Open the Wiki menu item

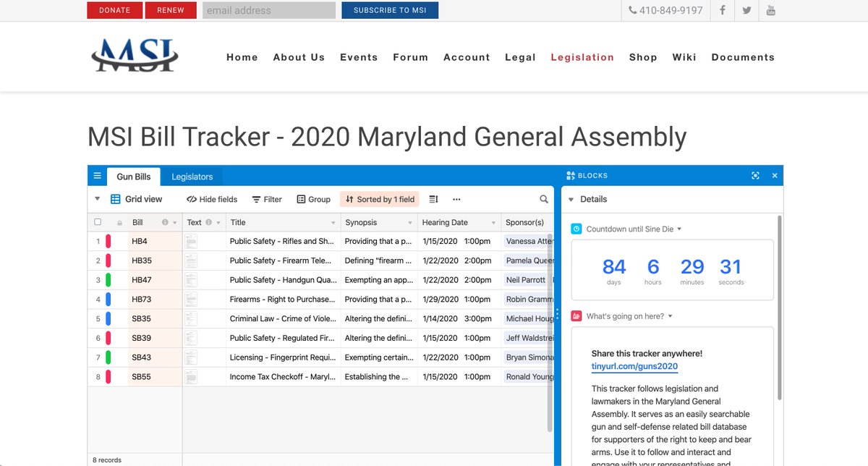[684, 57]
